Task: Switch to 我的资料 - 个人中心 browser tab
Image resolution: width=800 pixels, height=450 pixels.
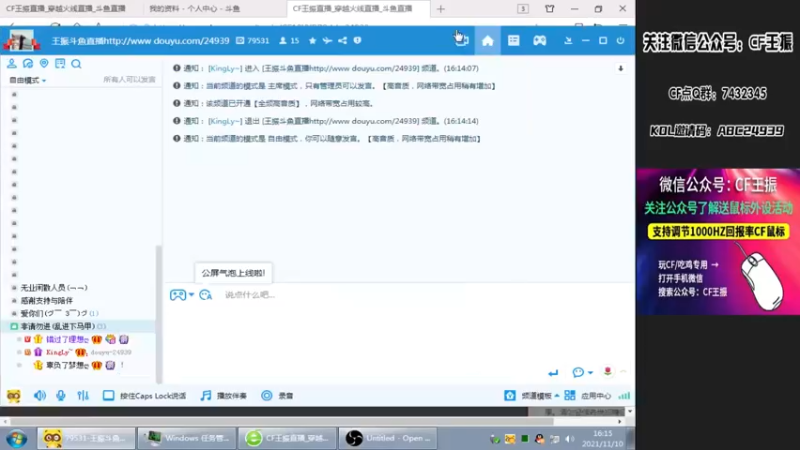Action: pos(194,9)
